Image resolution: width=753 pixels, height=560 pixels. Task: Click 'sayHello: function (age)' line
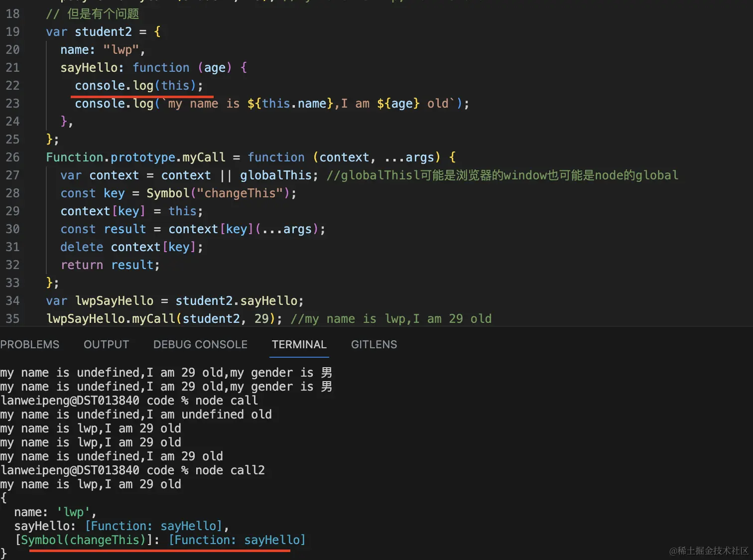(153, 68)
